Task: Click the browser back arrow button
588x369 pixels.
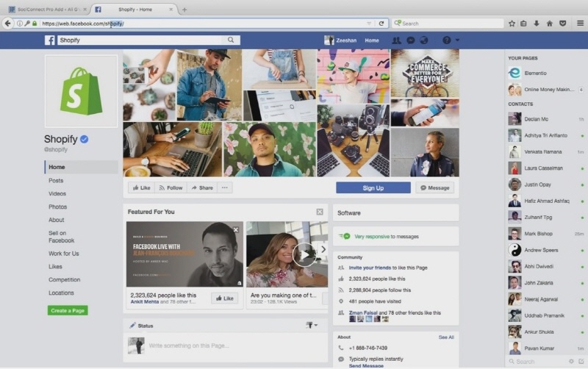Action: pyautogui.click(x=7, y=24)
